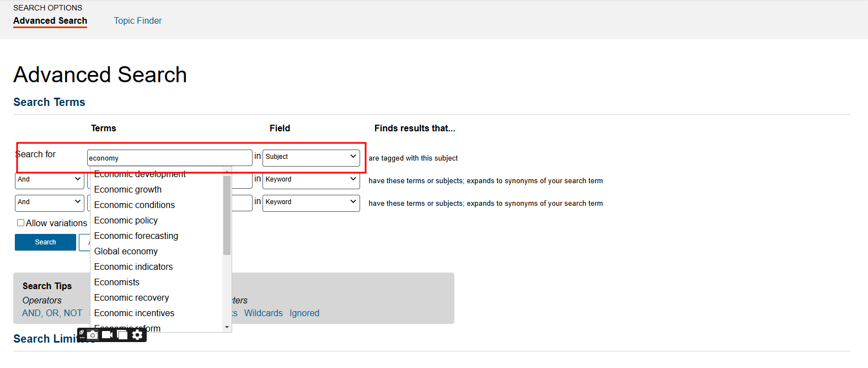Click the camera screenshot icon
The image size is (868, 368).
pos(93,335)
